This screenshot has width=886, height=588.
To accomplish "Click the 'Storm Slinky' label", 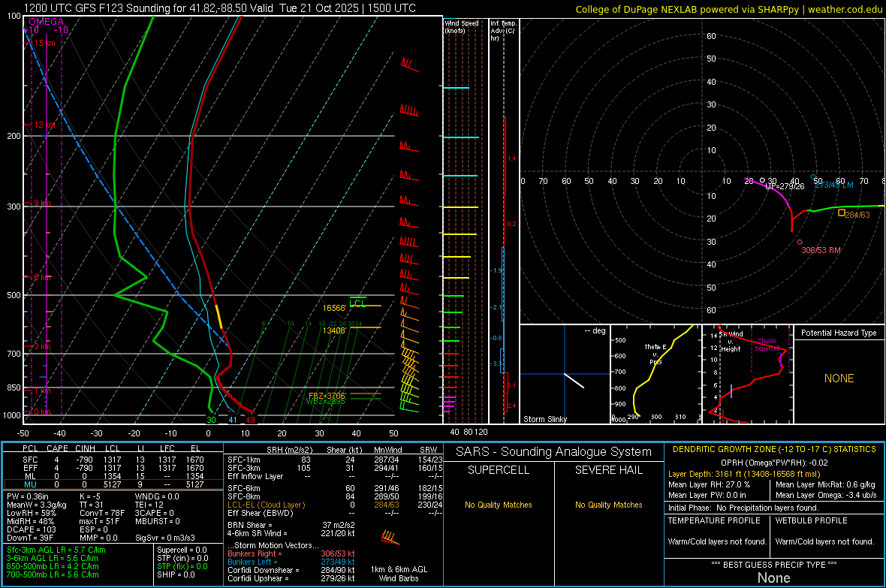I will (x=544, y=419).
